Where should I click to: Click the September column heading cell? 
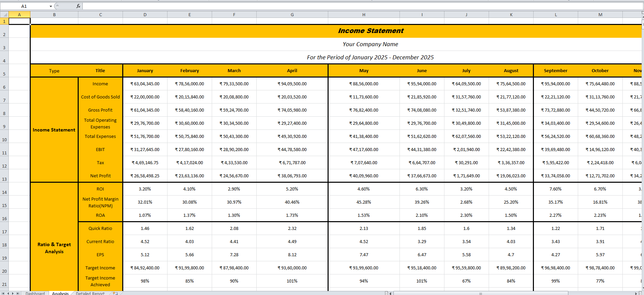pyautogui.click(x=556, y=70)
